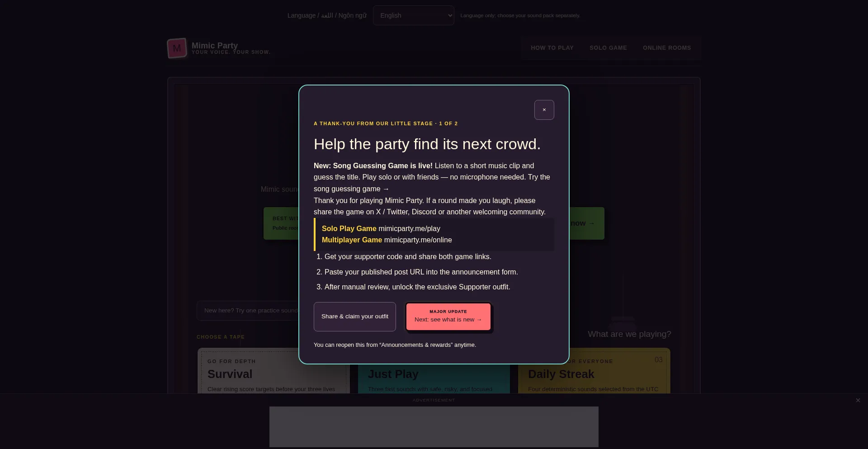This screenshot has width=868, height=449.
Task: Click the green 'now →' button behind dialog
Action: coord(586,223)
